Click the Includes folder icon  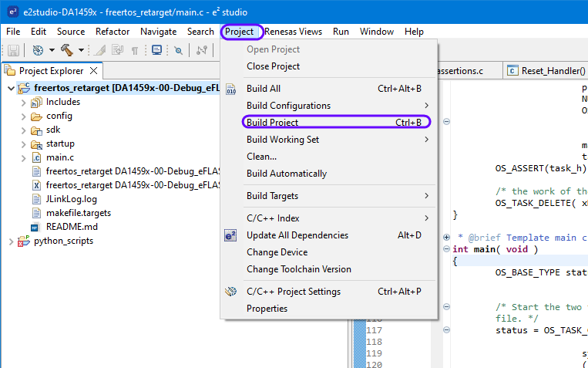[x=36, y=102]
